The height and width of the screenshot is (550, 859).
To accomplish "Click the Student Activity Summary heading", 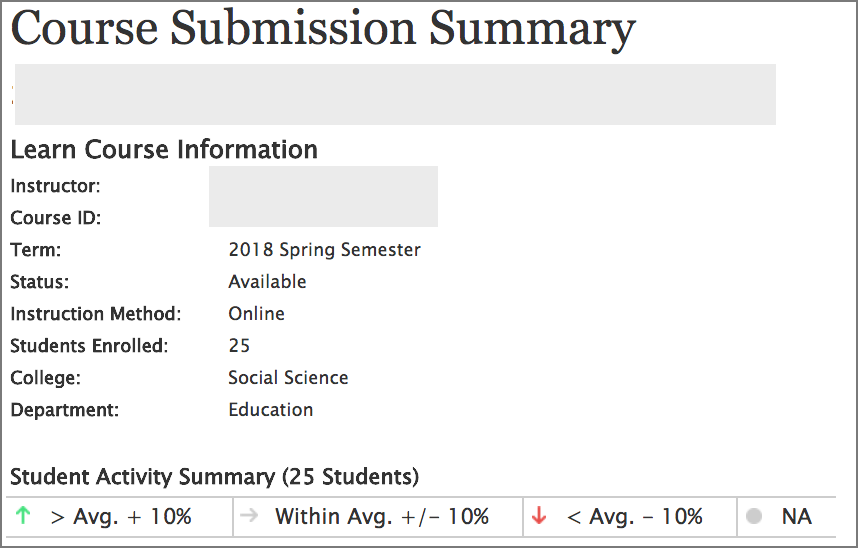I will point(215,477).
